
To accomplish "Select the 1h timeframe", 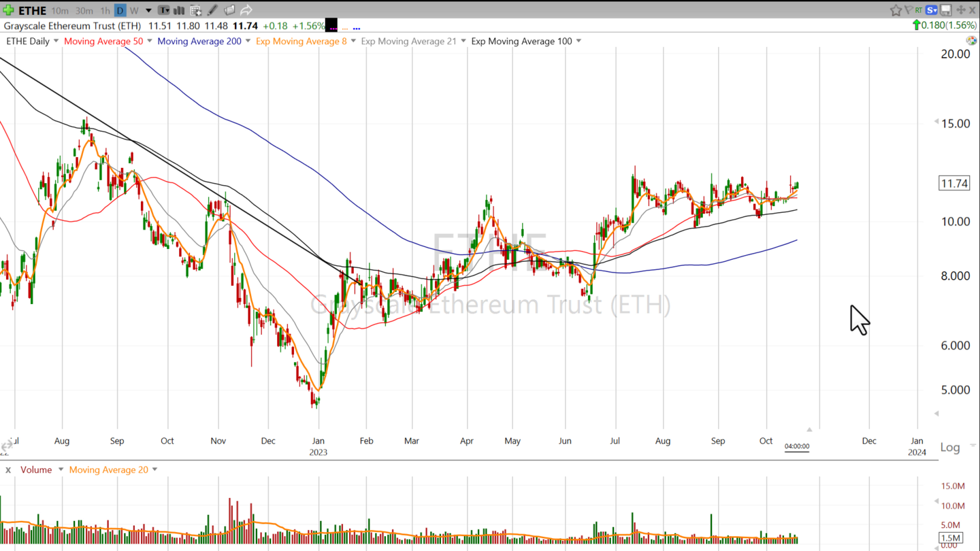I will pyautogui.click(x=105, y=10).
